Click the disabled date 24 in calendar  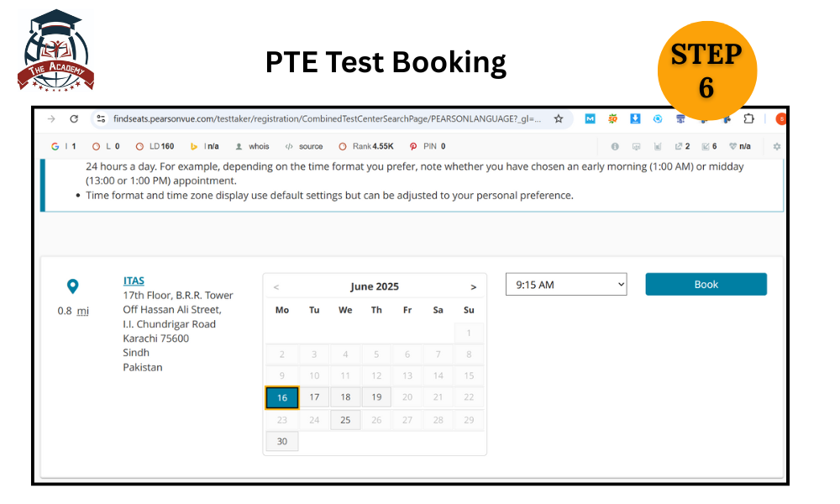(314, 420)
